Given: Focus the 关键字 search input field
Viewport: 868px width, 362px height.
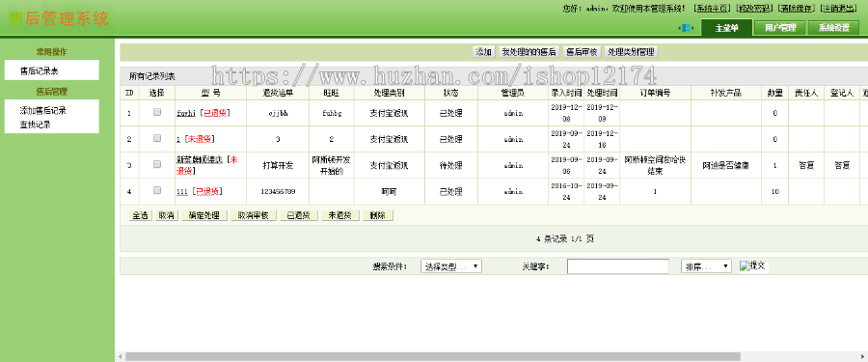Looking at the screenshot, I should click(618, 266).
